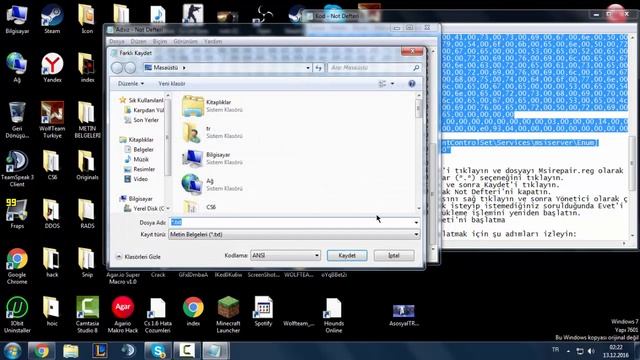Viewport: 640px width, 360px height.
Task: Select the 'tr' user folder in list
Action: pyautogui.click(x=212, y=132)
